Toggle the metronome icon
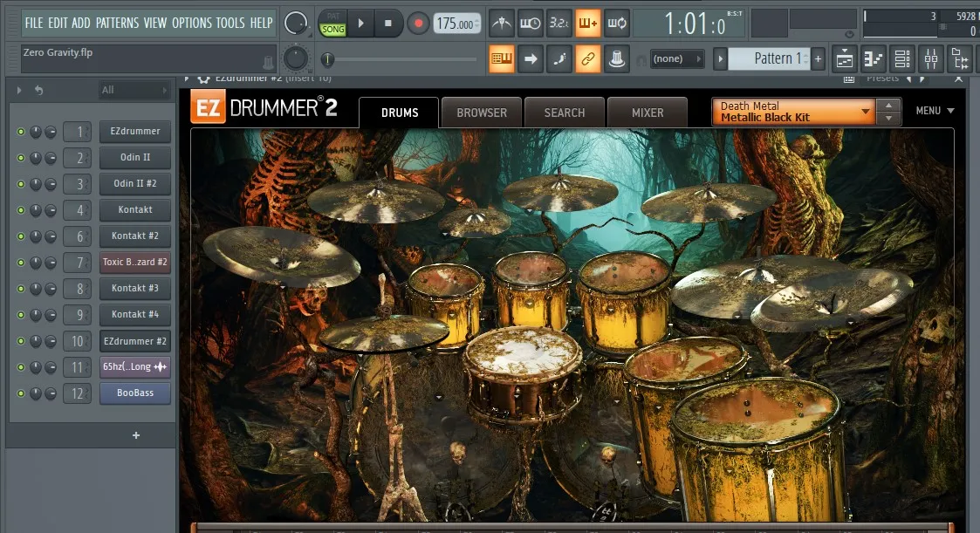 coord(502,24)
